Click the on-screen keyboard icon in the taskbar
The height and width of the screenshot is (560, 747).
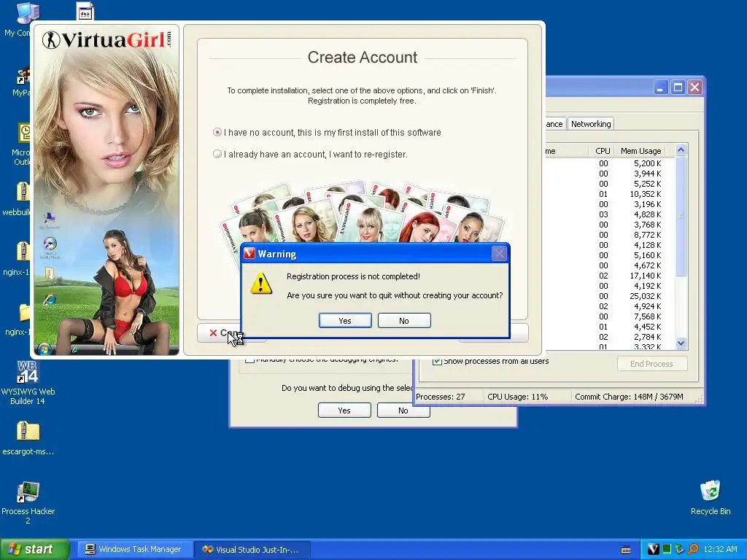pos(626,550)
